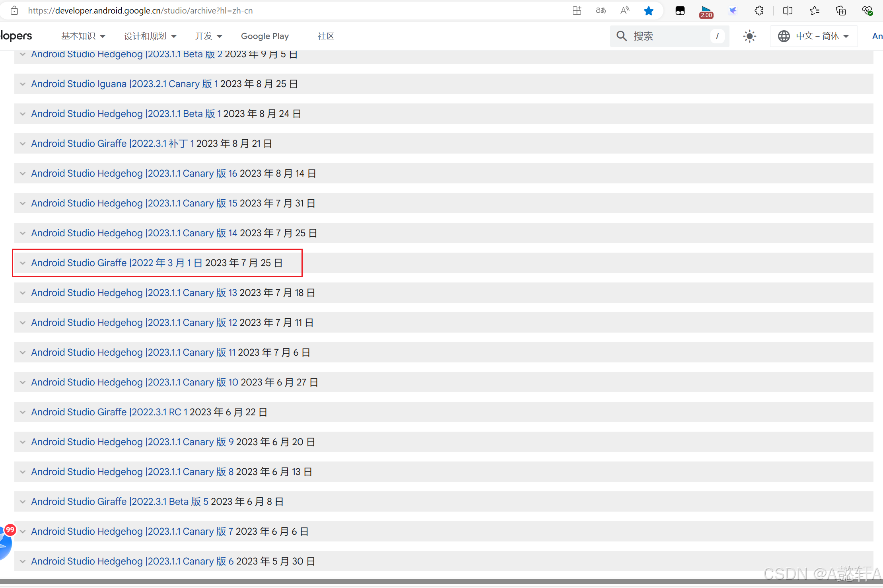This screenshot has height=588, width=883.
Task: Open the 开发 dropdown menu
Action: (x=208, y=36)
